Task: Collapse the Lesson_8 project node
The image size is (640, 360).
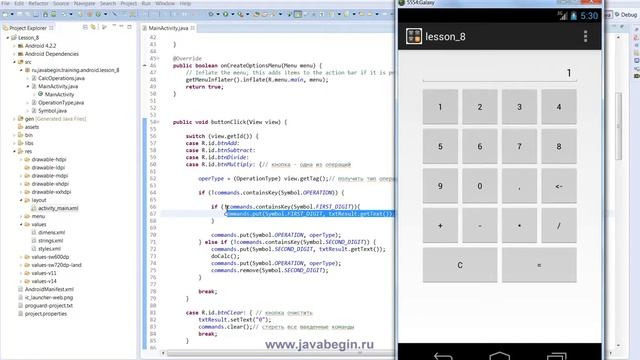Action: coord(8,38)
